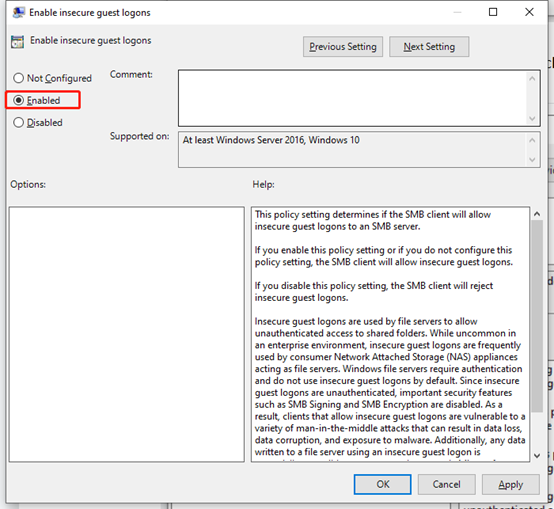This screenshot has width=554, height=509.
Task: Click the 'Help:' label
Action: click(x=263, y=184)
